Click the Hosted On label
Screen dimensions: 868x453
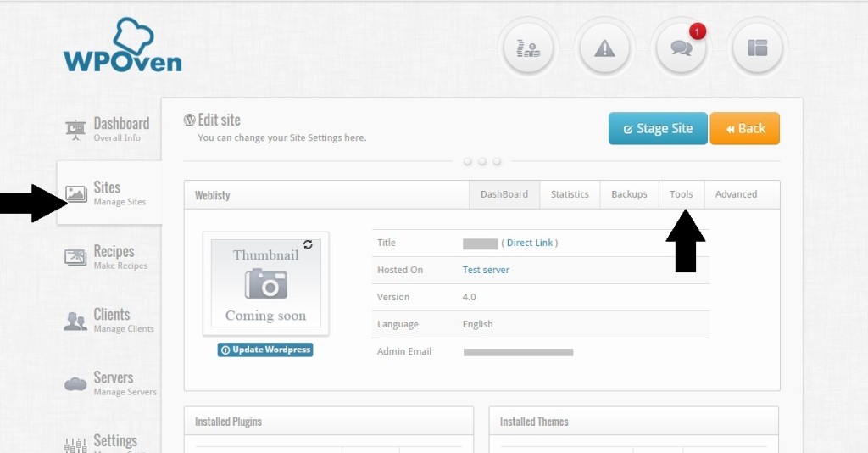(400, 270)
